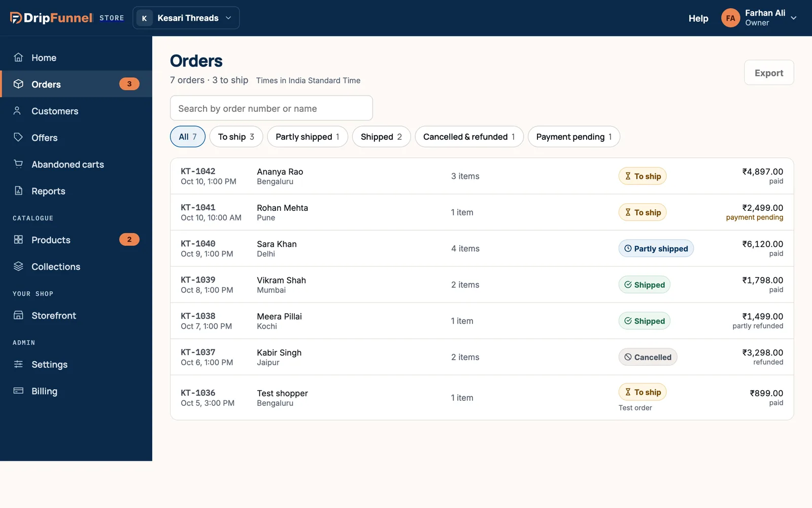Viewport: 812px width, 508px height.
Task: Click the Orders box icon in sidebar
Action: (18, 84)
